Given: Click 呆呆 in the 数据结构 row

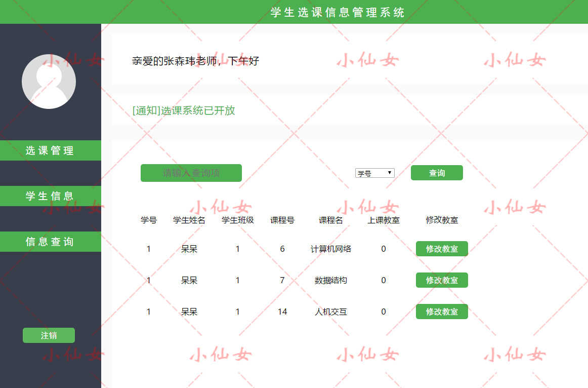Looking at the screenshot, I should click(189, 280).
